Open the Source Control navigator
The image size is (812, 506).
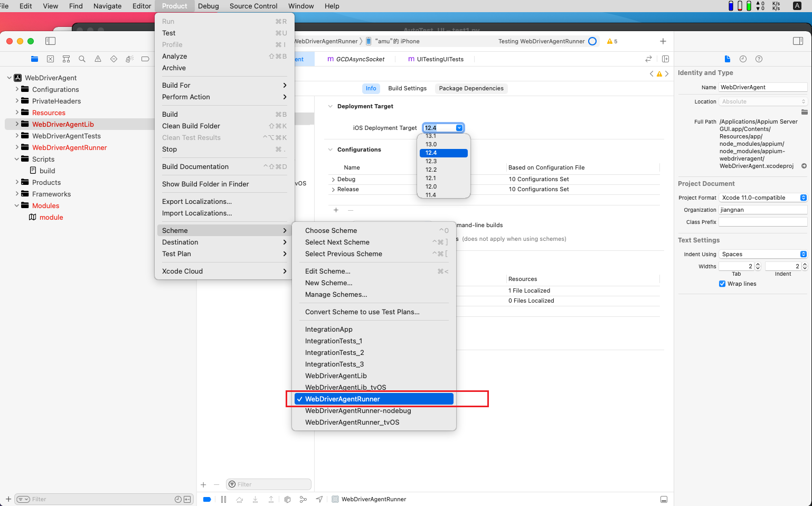coord(50,59)
